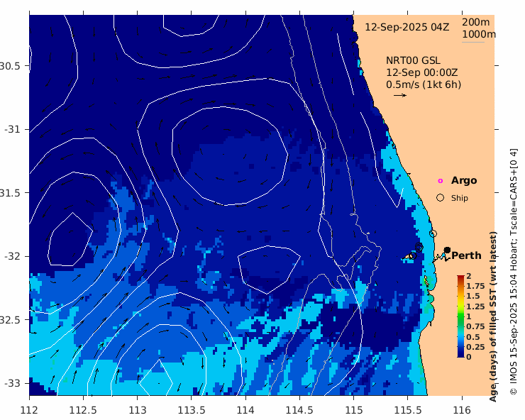The height and width of the screenshot is (420, 525).
Task: Click color bar tick value 0.75
Action: pos(475,326)
